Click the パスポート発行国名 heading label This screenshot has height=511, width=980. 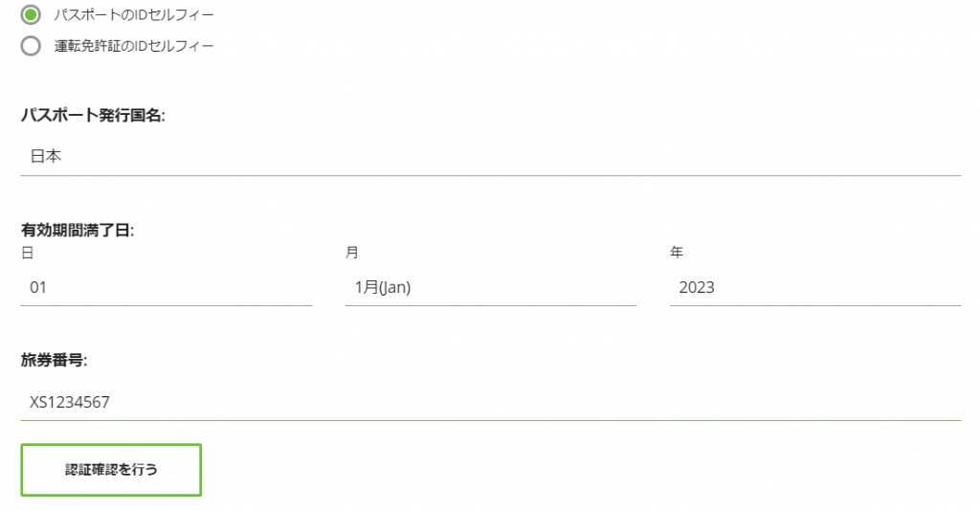point(93,116)
